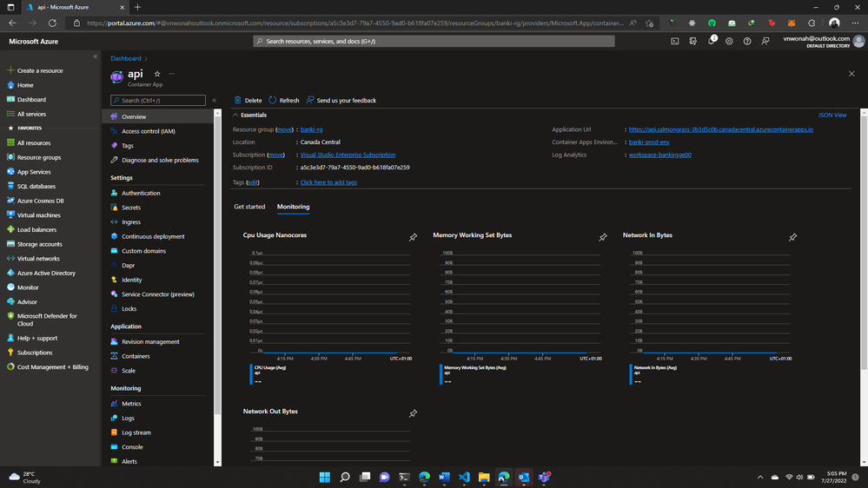This screenshot has width=868, height=488.
Task: Open more options ellipsis beside api
Action: point(172,74)
